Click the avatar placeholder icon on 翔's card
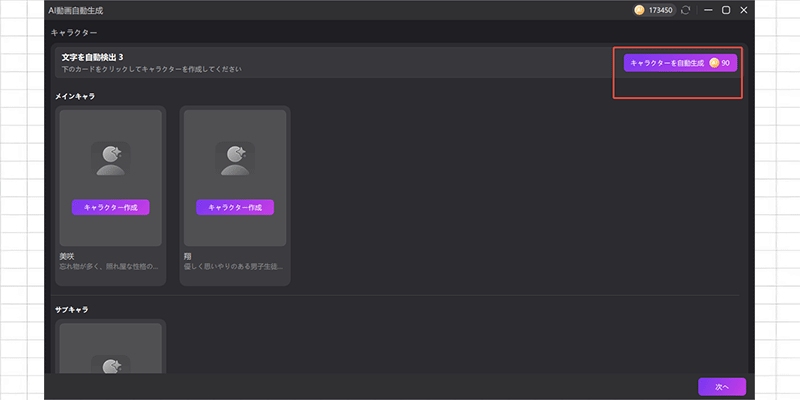 pos(235,158)
